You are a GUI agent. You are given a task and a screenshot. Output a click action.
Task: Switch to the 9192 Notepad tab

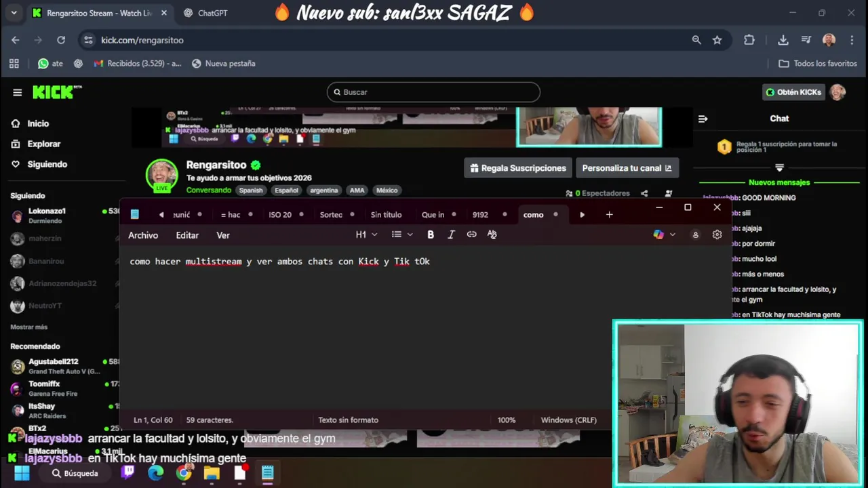480,215
